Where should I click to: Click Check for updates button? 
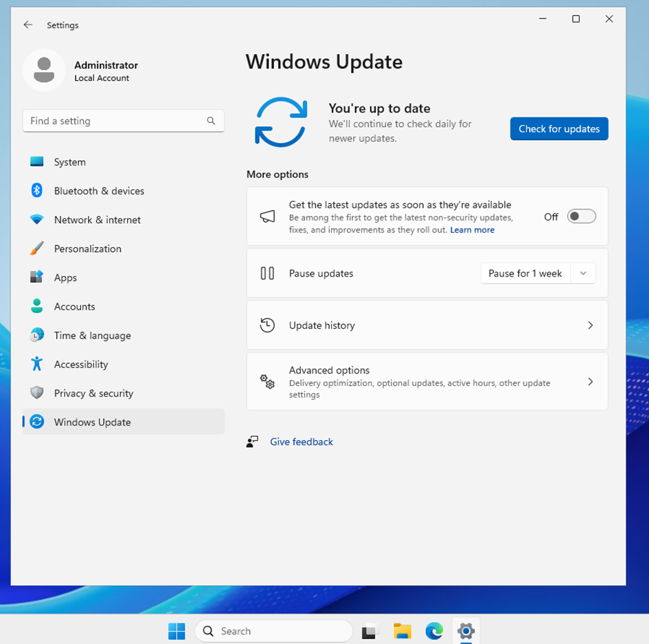559,128
